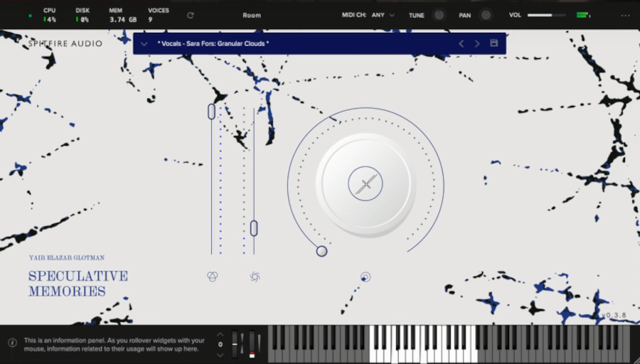The image size is (640, 364).
Task: Click the SPITFIRE AUDIO logo
Action: [x=65, y=43]
